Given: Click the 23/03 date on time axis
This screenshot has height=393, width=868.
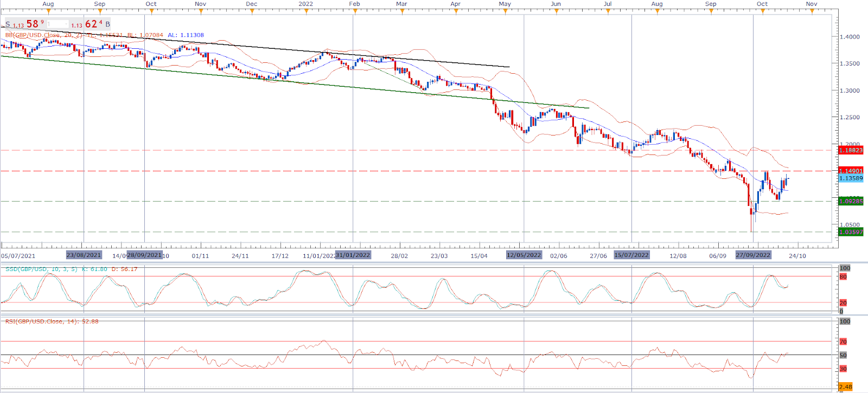Looking at the screenshot, I should tap(439, 256).
